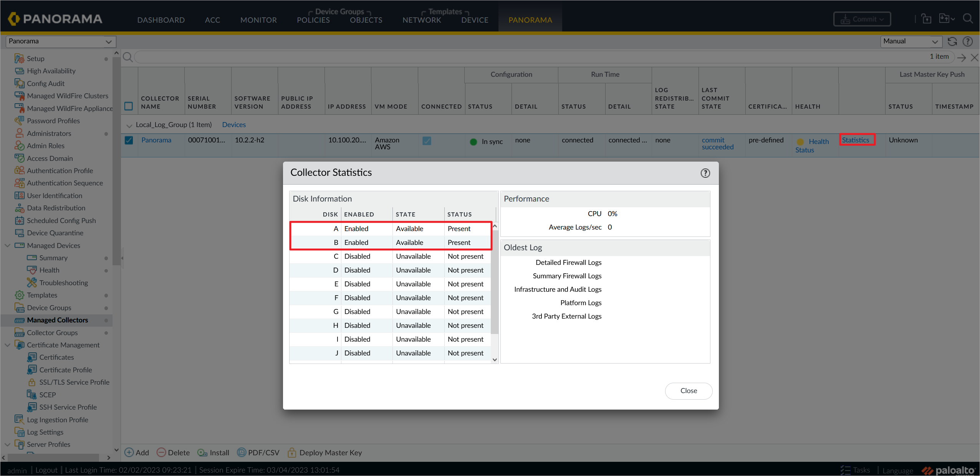Click the Devices link in Local_Log_Group
The height and width of the screenshot is (476, 980).
point(234,125)
